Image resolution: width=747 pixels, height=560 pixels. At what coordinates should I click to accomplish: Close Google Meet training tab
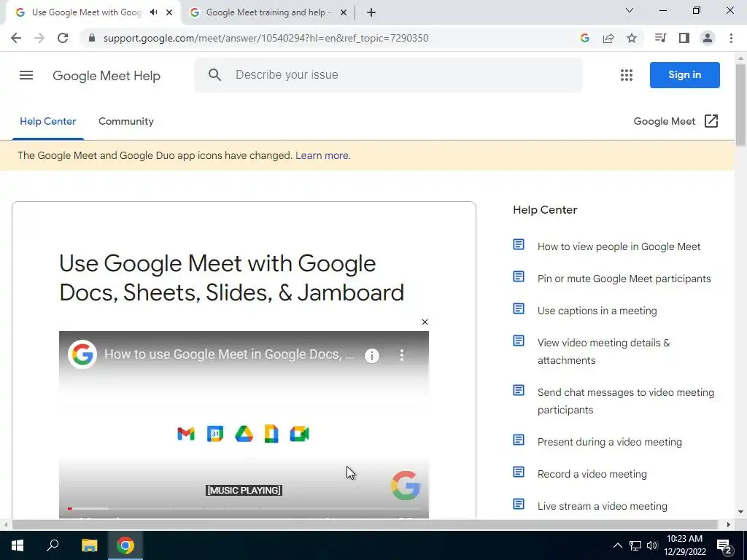[x=344, y=12]
